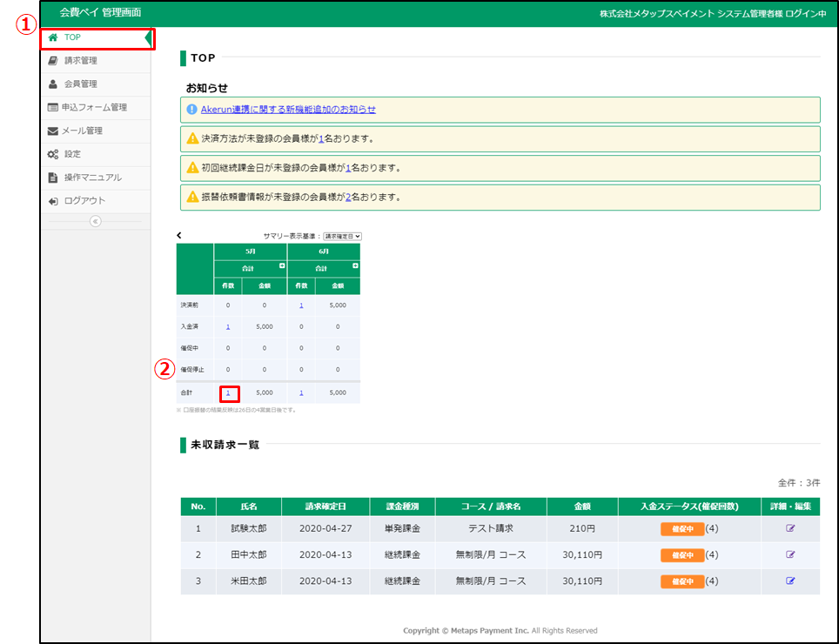Open 申込フォーム管理 in the sidebar
The width and height of the screenshot is (839, 644).
coord(97,108)
